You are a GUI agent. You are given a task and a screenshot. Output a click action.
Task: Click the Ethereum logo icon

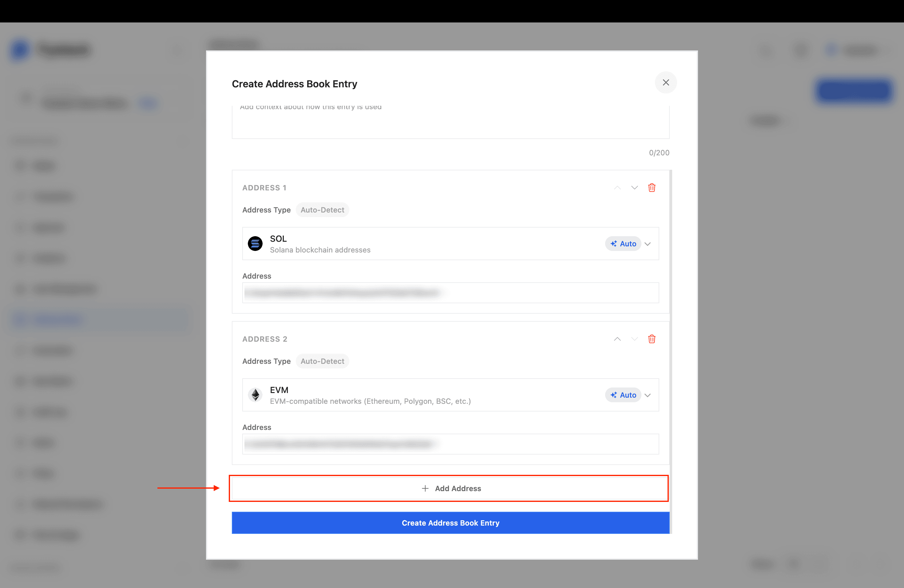tap(255, 395)
